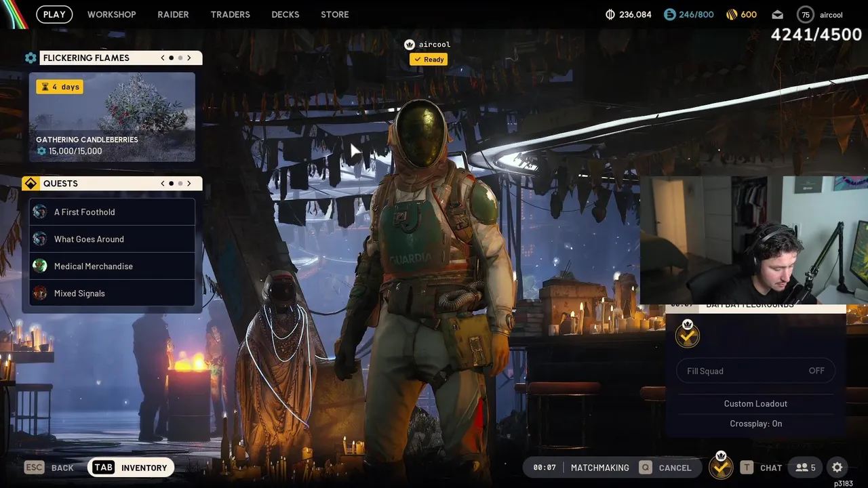
Task: Open the STORE tab
Action: pyautogui.click(x=335, y=14)
